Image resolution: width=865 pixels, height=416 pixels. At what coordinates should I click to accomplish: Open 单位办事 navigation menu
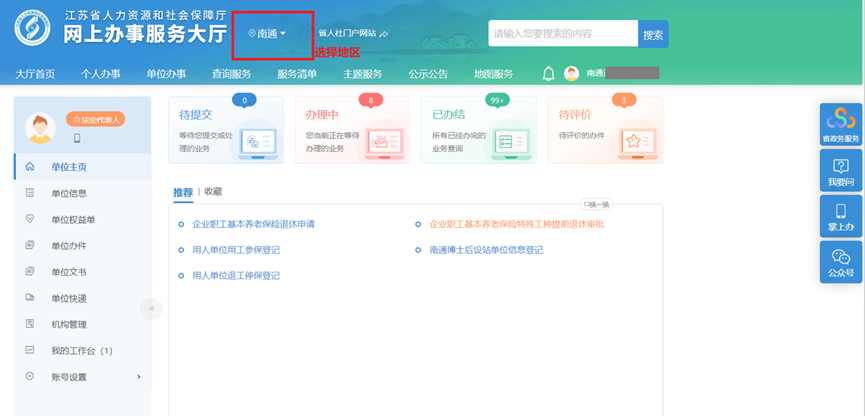click(x=166, y=74)
